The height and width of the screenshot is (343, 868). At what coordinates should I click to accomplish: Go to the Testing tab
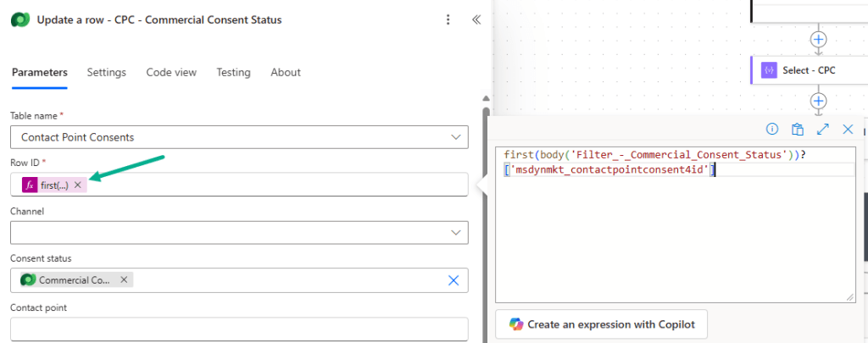tap(233, 73)
